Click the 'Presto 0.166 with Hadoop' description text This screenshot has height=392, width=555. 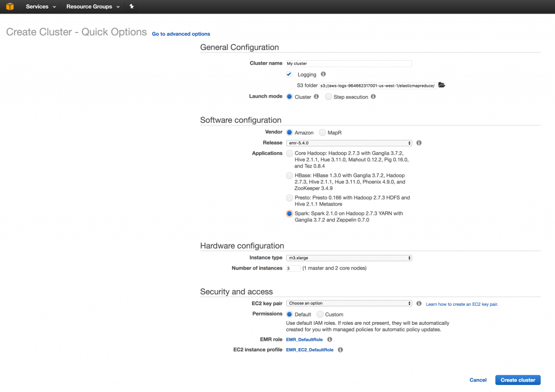click(352, 201)
